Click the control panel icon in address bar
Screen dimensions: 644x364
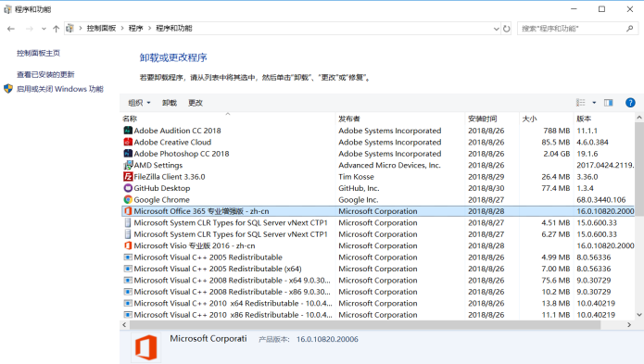tap(69, 29)
